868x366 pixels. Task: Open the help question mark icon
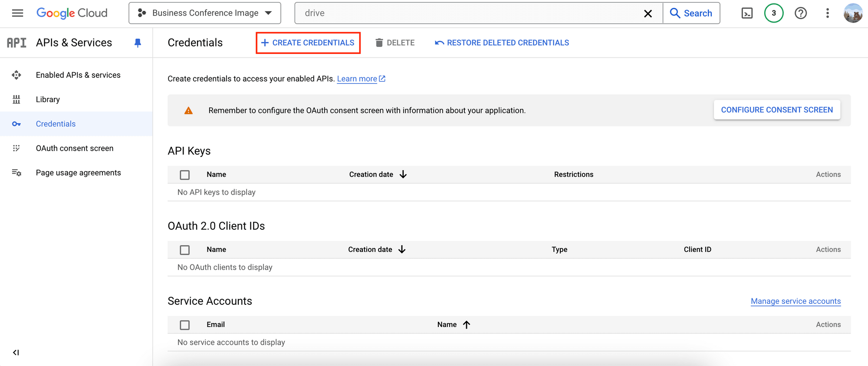[x=801, y=13]
